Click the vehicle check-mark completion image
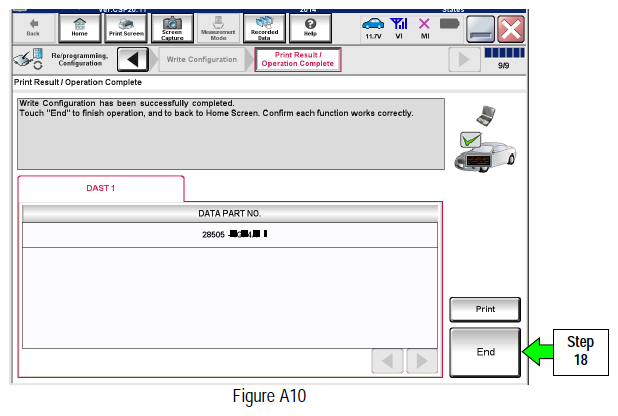The image size is (618, 416). [485, 138]
